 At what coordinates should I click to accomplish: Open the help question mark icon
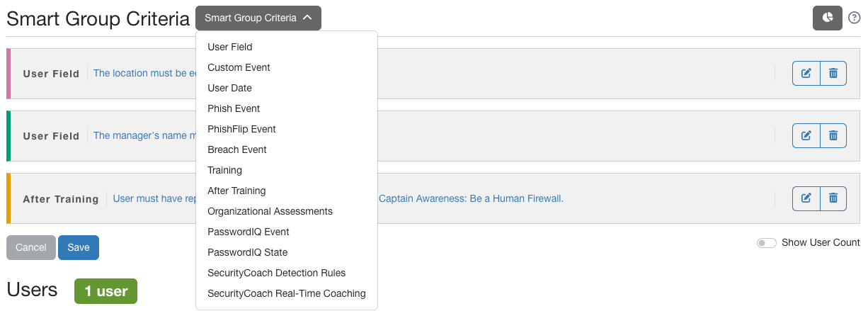click(x=854, y=18)
